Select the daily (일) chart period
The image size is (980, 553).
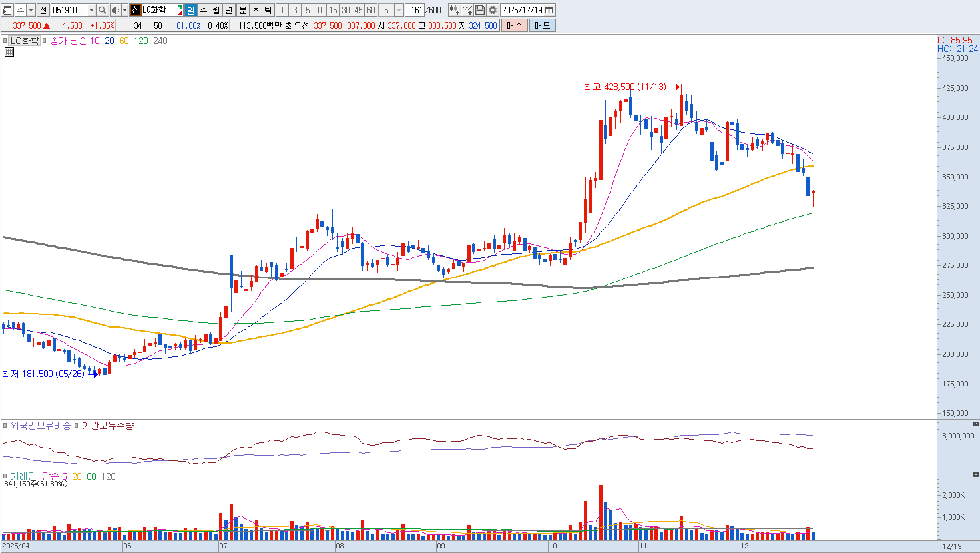click(191, 10)
